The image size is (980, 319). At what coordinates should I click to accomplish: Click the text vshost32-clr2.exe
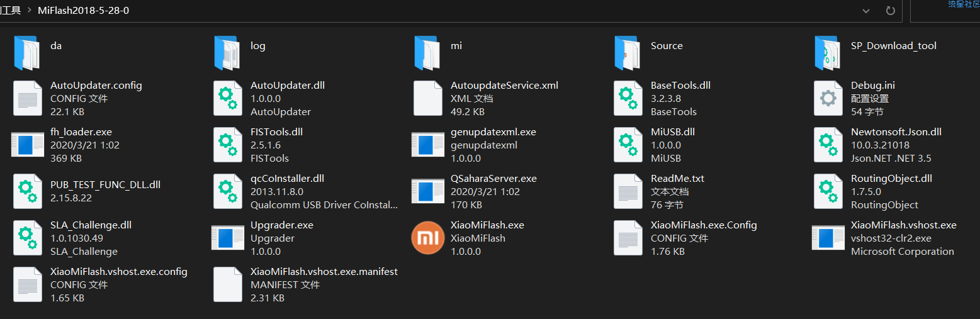pyautogui.click(x=891, y=238)
